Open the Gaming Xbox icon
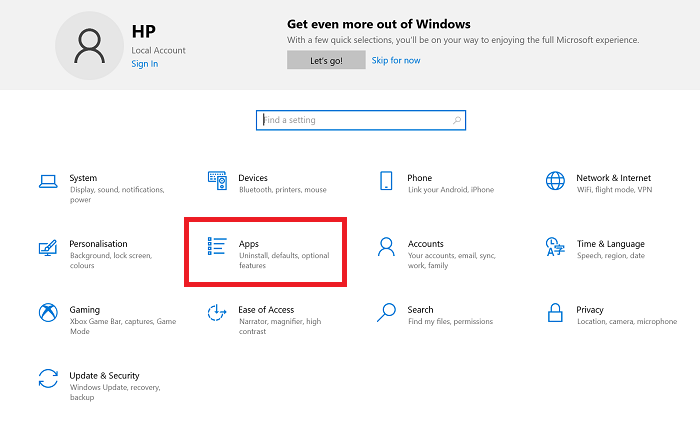 (48, 313)
